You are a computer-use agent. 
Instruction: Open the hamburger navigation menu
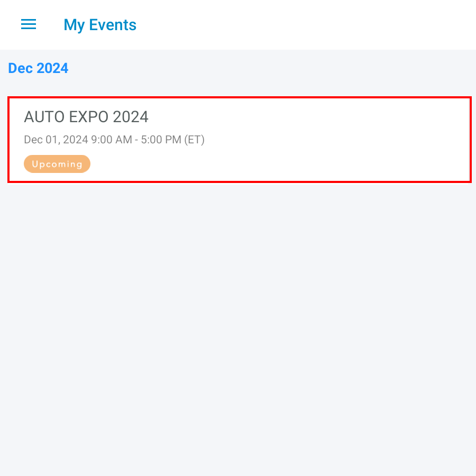coord(29,24)
